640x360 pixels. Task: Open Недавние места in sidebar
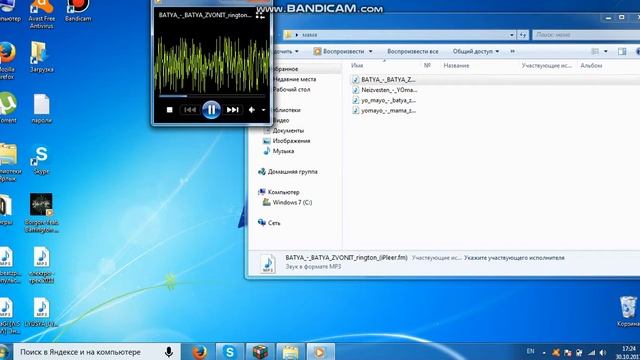294,79
